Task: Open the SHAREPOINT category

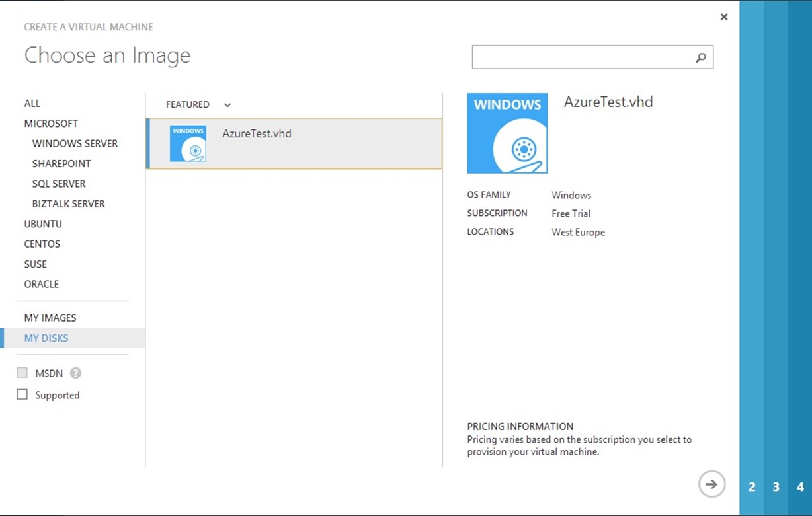Action: 61,163
